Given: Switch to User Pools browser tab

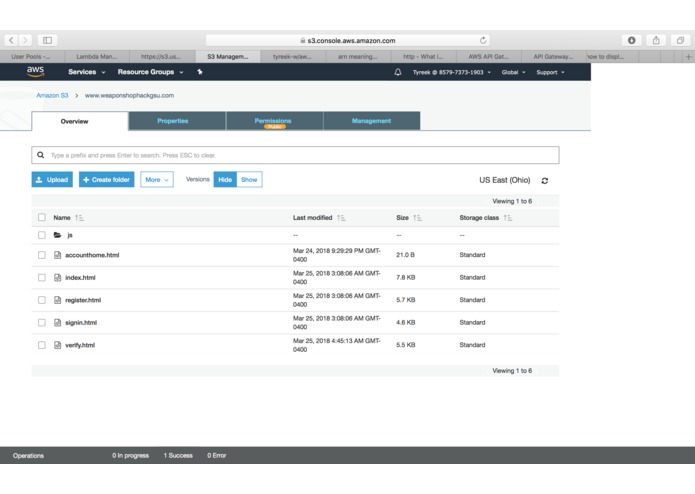Looking at the screenshot, I should 32,57.
